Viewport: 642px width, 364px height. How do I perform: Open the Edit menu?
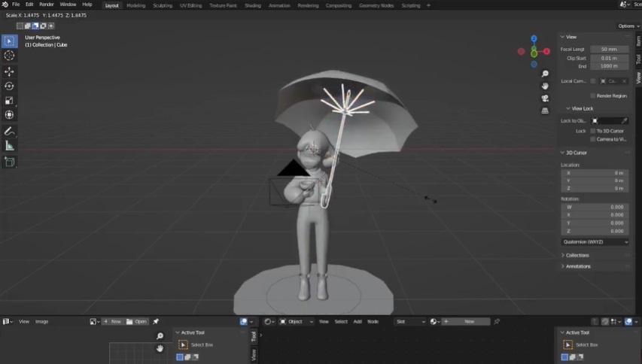[x=29, y=5]
